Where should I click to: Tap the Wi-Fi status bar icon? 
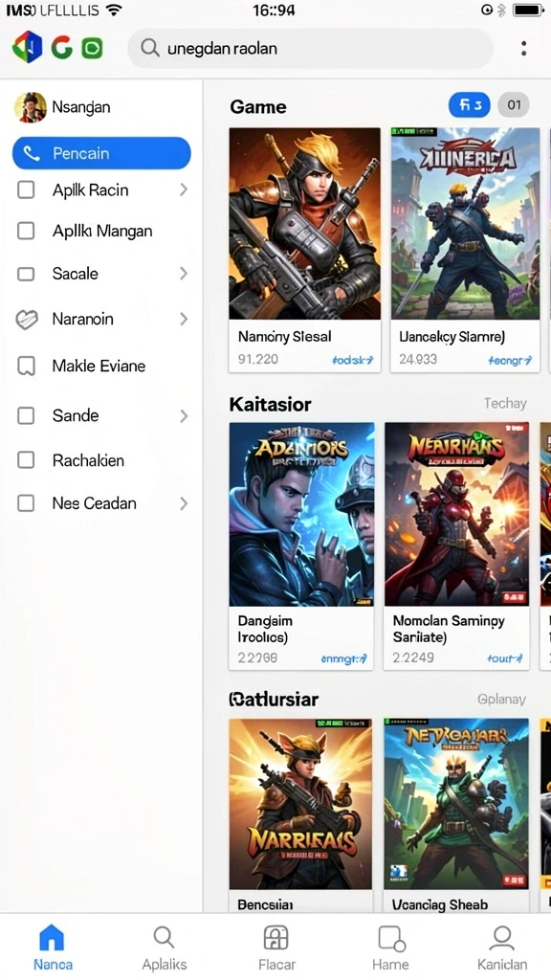[114, 10]
